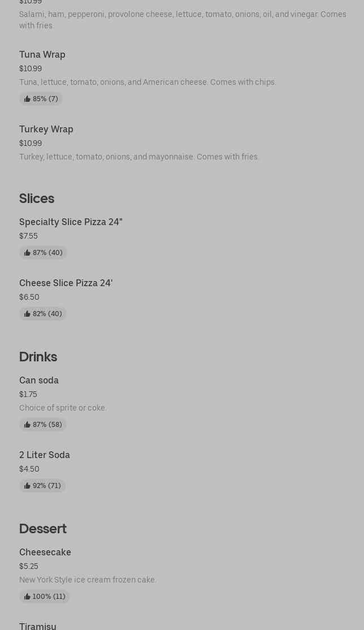Click the Drinks section heading
This screenshot has height=630, width=364.
tap(38, 356)
